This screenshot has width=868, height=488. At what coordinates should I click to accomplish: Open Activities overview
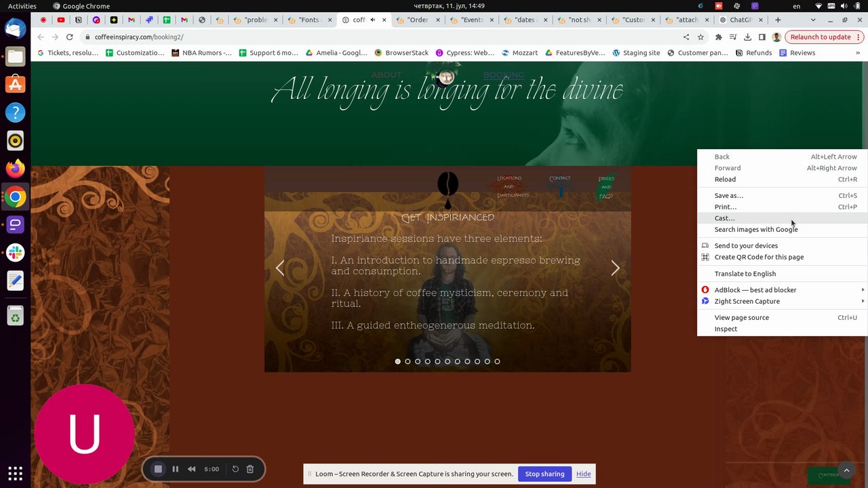[22, 6]
